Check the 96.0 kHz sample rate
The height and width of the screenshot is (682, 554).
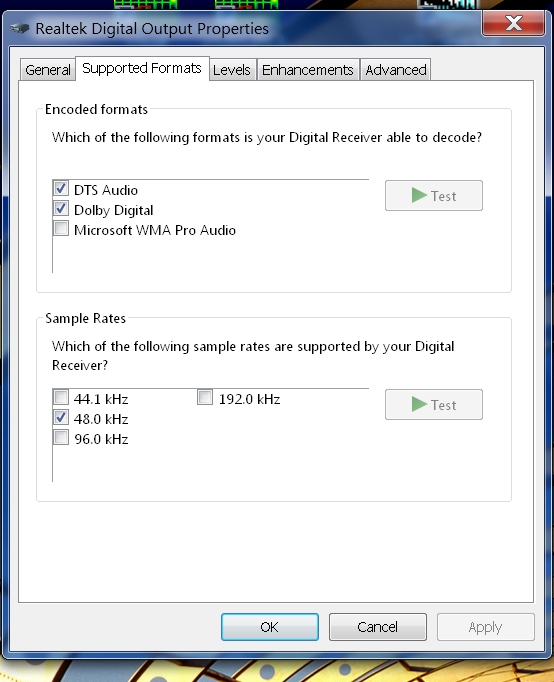(x=61, y=438)
